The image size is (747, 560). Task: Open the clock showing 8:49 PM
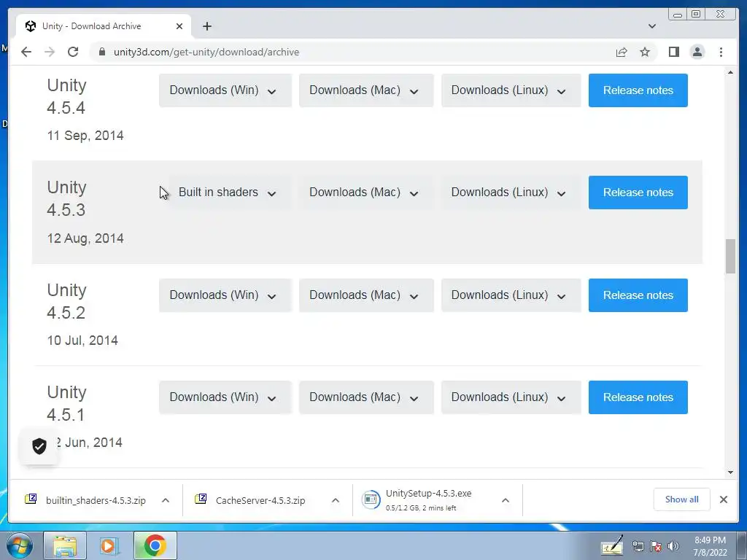[x=710, y=546]
